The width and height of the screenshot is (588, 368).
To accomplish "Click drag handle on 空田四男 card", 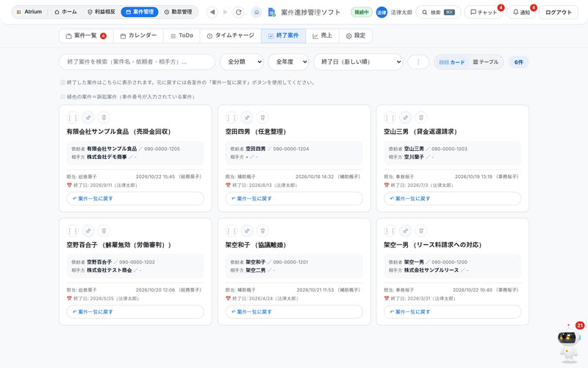I will (x=232, y=118).
